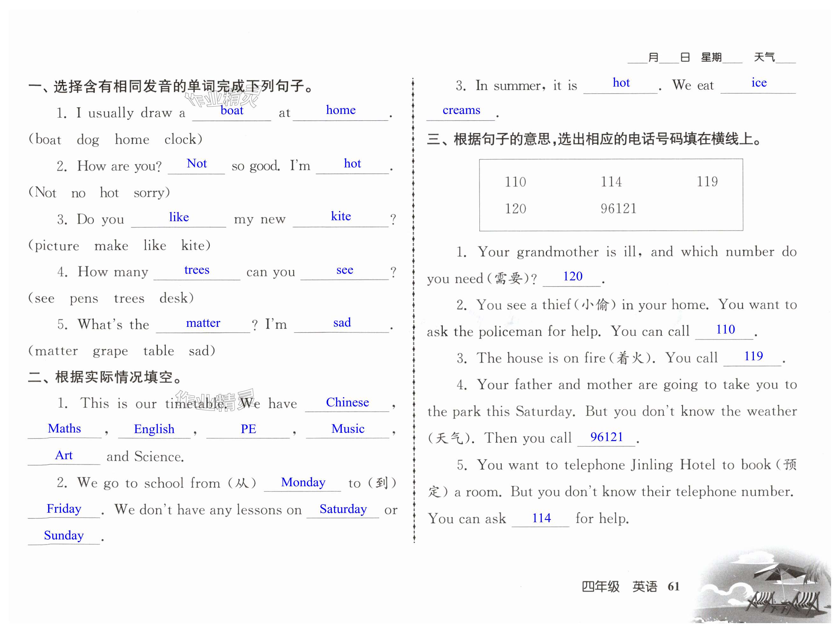
Task: Click the page number 61
Action: click(673, 586)
